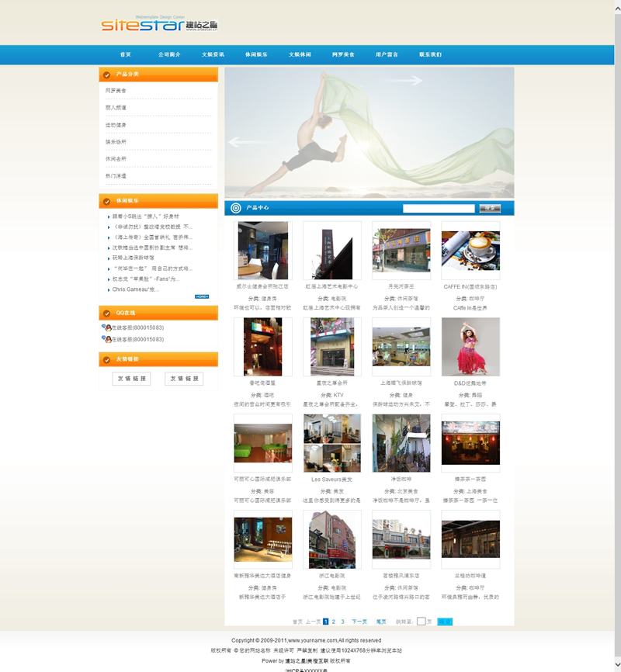Open the 首页 navigation menu item
This screenshot has width=621, height=672.
[x=126, y=55]
